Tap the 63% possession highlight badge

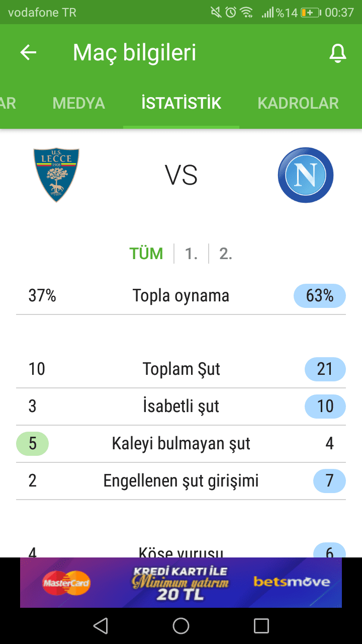[320, 296]
